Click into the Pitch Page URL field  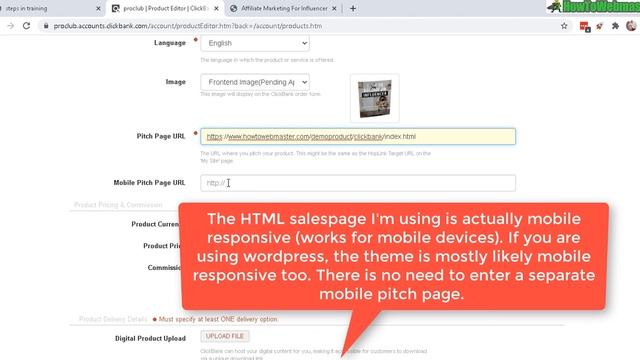(358, 136)
